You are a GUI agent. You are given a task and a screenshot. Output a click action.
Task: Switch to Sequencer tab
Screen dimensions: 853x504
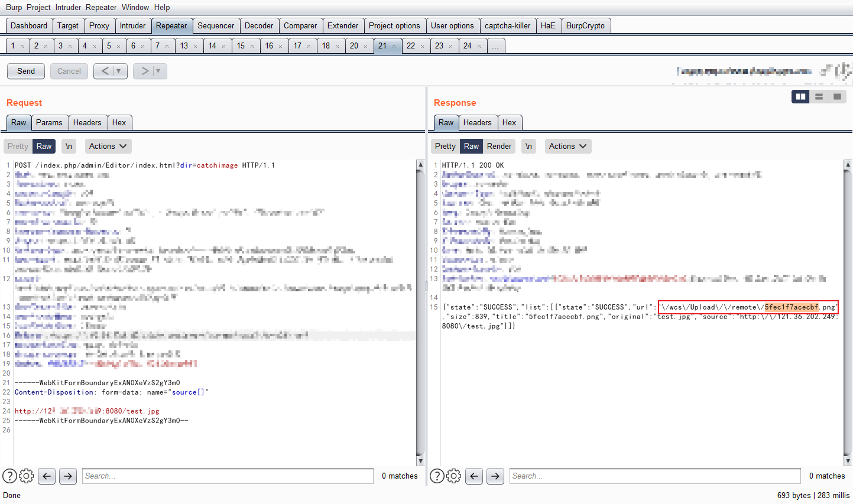pos(216,25)
